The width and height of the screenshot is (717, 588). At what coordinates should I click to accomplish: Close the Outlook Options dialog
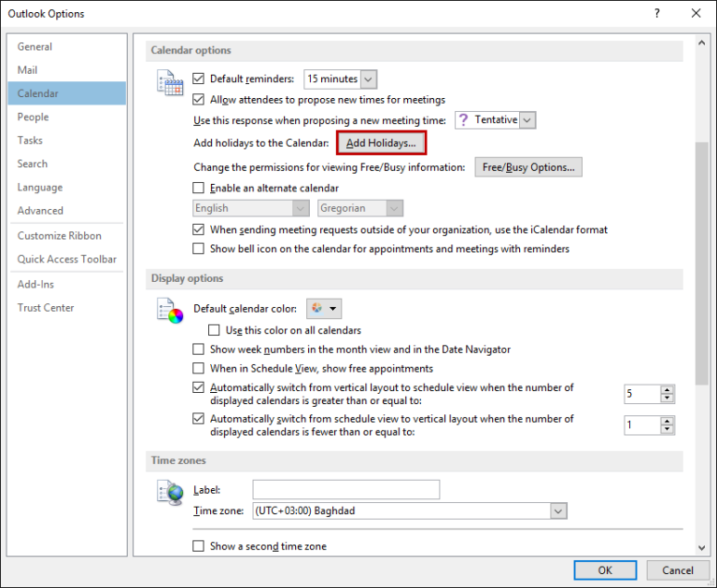point(696,13)
